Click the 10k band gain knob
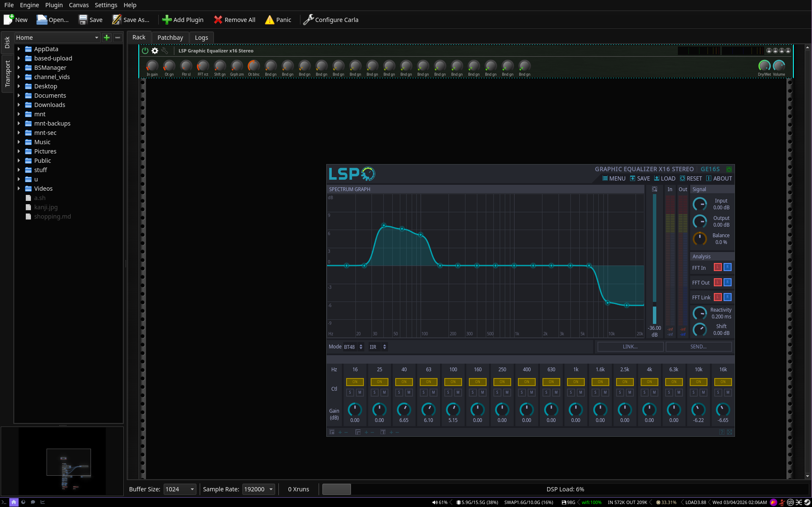 [698, 409]
